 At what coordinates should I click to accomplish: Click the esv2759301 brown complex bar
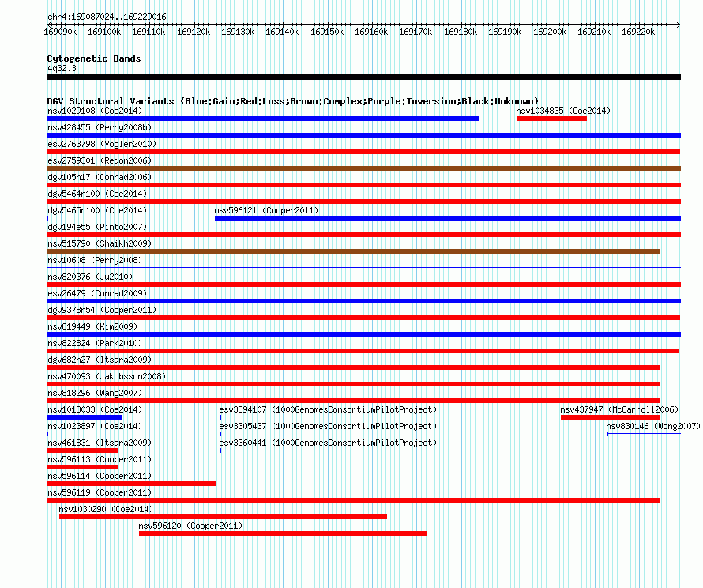click(363, 168)
